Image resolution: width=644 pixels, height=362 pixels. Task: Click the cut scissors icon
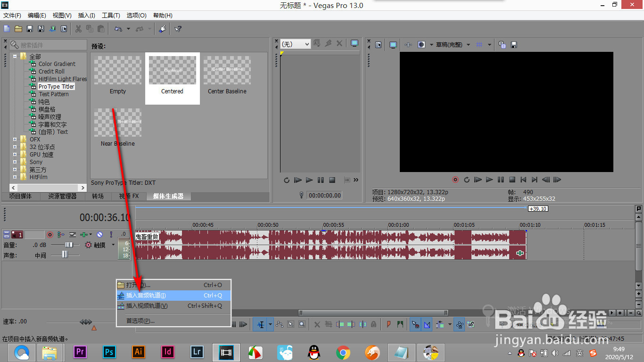78,29
